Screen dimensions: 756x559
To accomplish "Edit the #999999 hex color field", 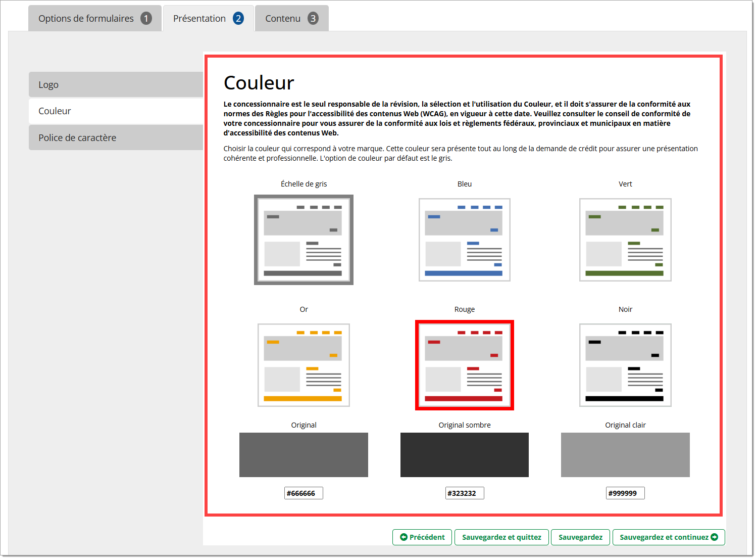I will 625,493.
